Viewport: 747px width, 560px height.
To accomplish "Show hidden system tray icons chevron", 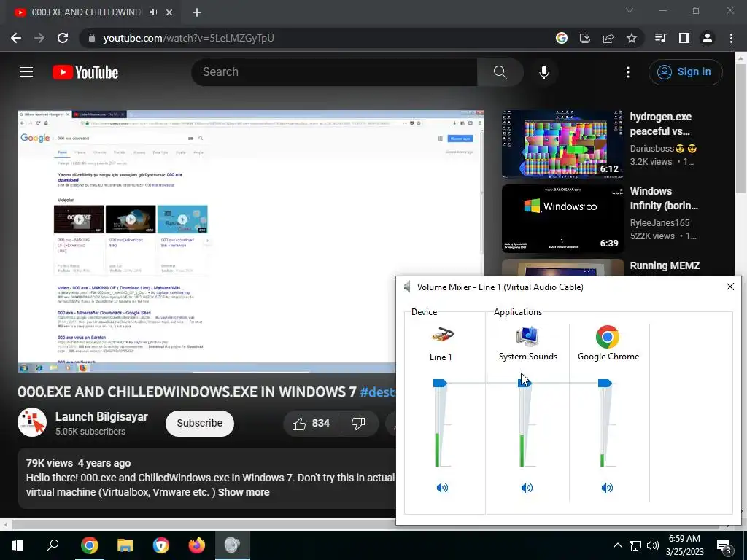I will click(x=617, y=545).
